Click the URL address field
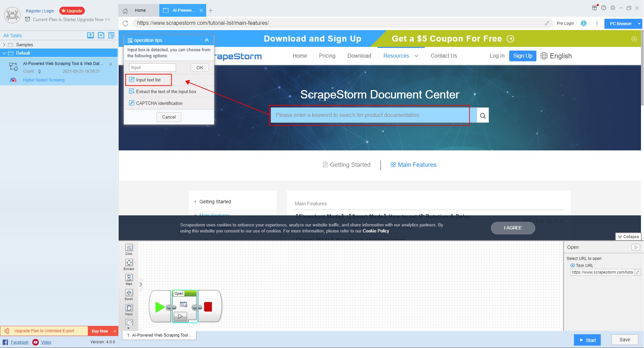 click(x=339, y=23)
